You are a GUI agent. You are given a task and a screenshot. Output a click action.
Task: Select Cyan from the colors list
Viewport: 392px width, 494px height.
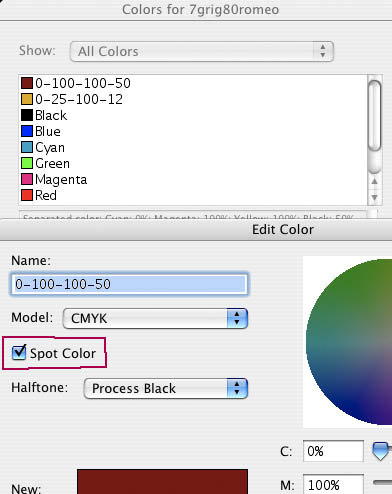pyautogui.click(x=193, y=147)
